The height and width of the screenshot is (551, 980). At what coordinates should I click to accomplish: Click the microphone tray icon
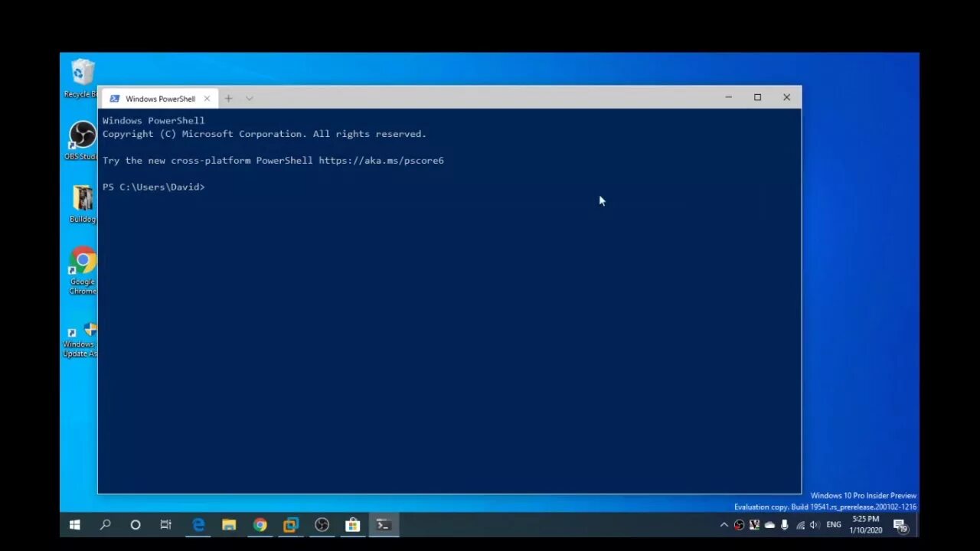785,525
